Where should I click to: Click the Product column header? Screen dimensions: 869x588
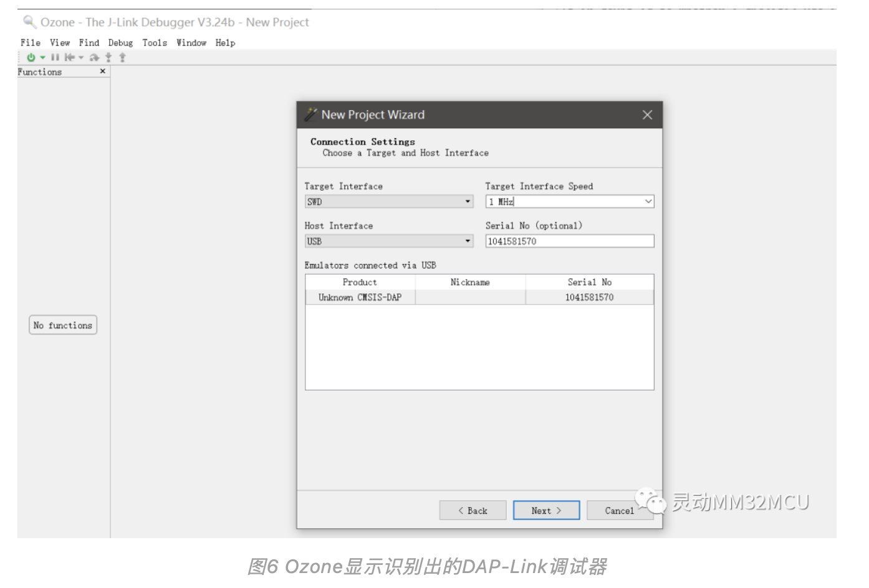[x=360, y=283]
